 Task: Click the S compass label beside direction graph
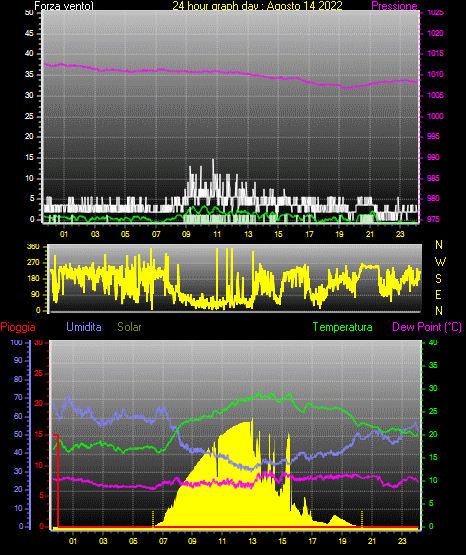pos(438,279)
